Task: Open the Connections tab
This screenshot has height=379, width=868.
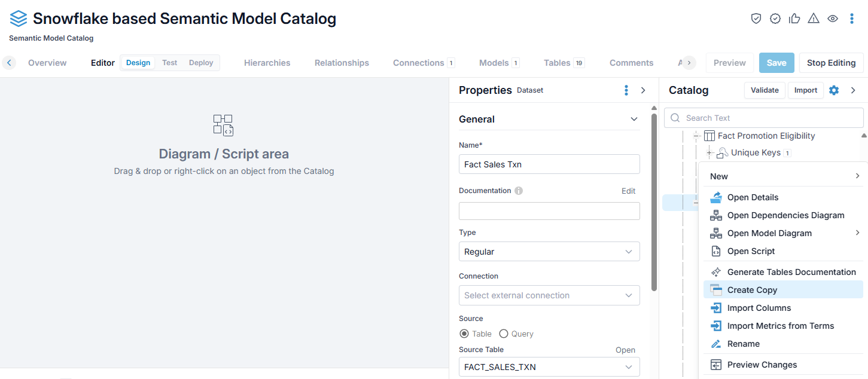Action: point(424,63)
